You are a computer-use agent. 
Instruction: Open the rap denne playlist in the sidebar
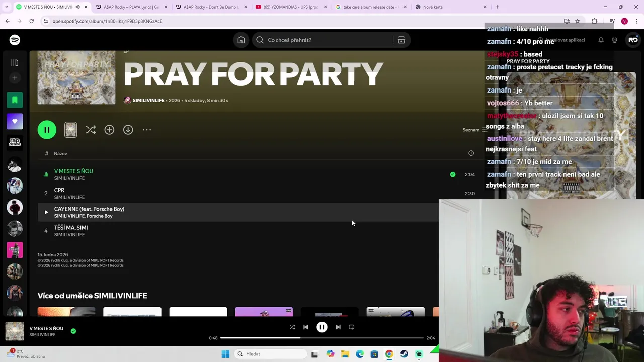[15, 143]
